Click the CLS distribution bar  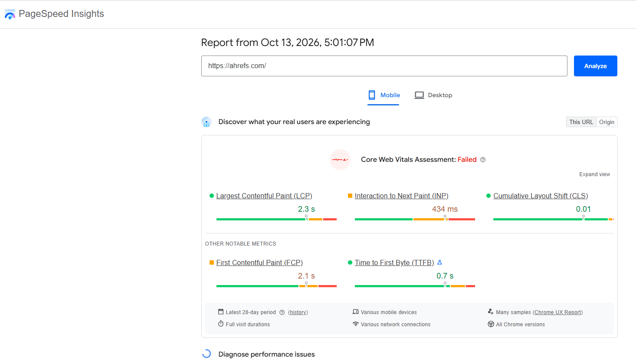point(553,219)
